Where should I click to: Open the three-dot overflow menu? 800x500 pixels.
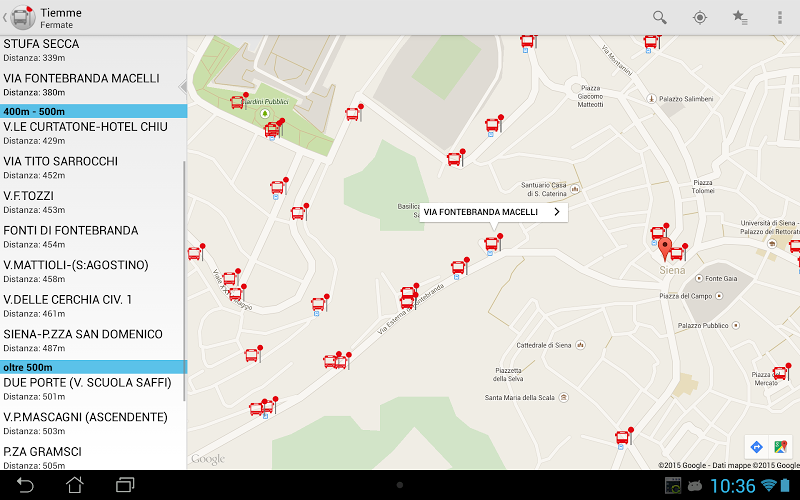pos(780,17)
